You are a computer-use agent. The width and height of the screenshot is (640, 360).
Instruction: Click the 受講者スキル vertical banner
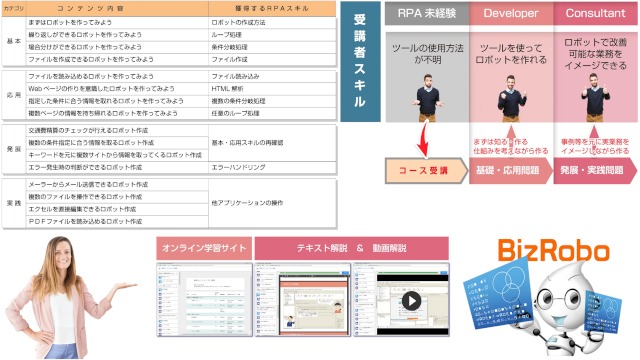point(360,62)
